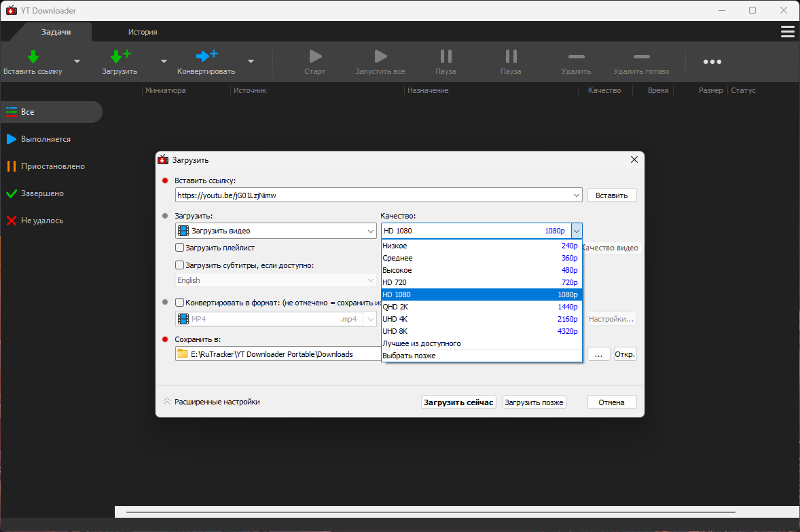Click the Старт play icon in toolbar

[x=315, y=56]
